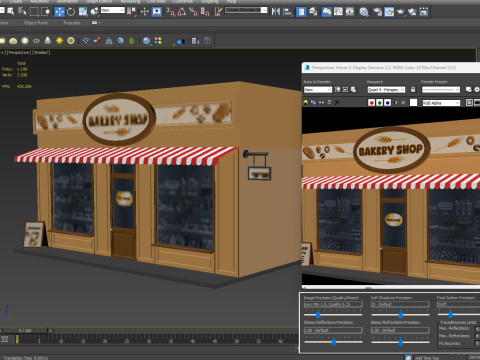Choose Rectangular Selection Region tool

coord(34,12)
